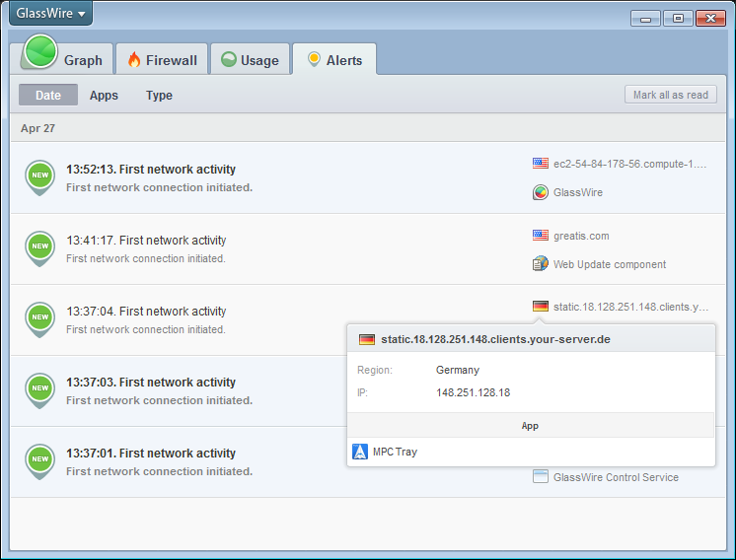Switch to the Graph tab

66,59
